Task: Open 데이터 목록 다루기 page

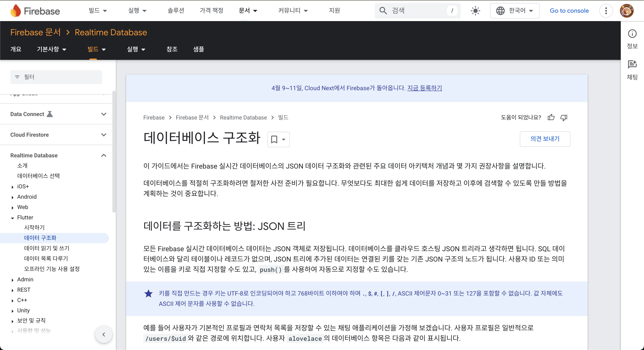Action: 46,259
